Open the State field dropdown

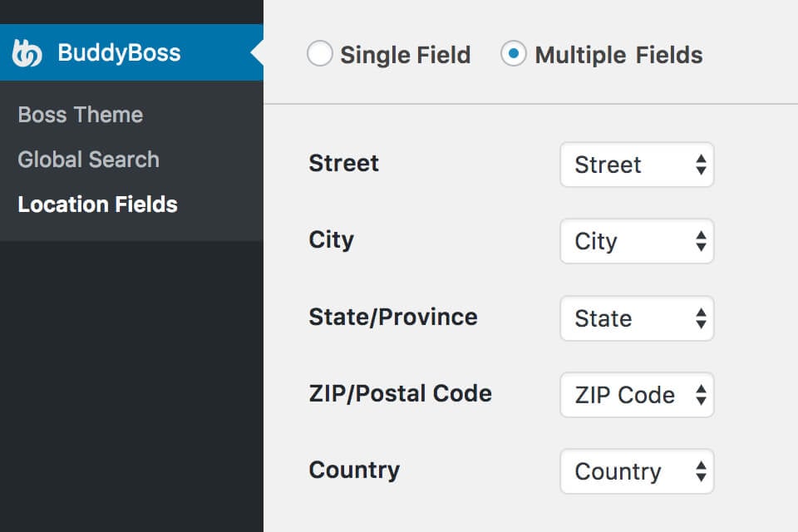(x=636, y=318)
